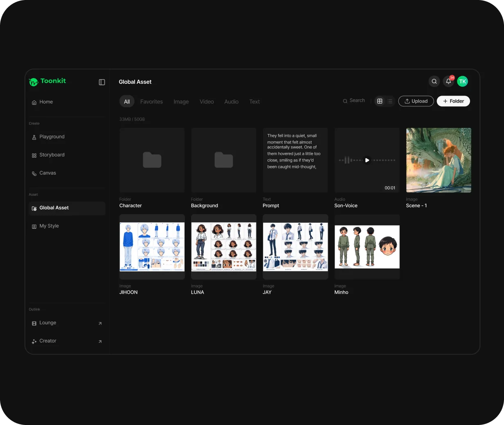Switch to the Video filter tab
This screenshot has height=425, width=504.
pyautogui.click(x=207, y=102)
